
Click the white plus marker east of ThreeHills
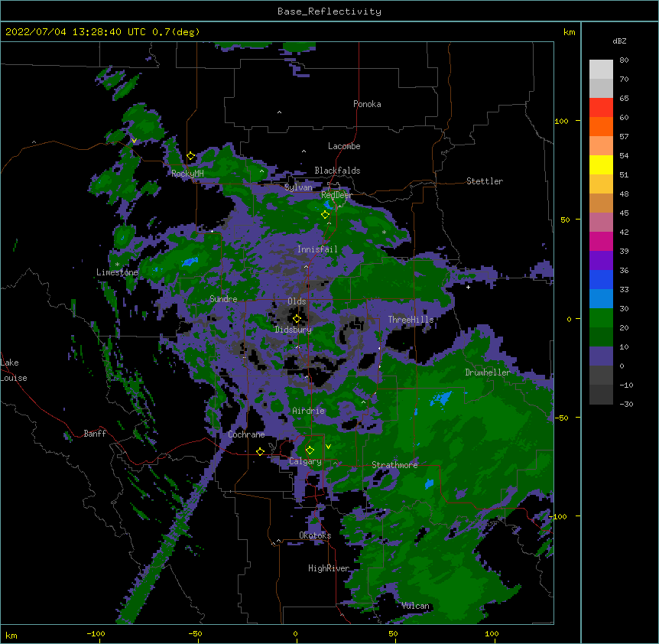[x=468, y=287]
